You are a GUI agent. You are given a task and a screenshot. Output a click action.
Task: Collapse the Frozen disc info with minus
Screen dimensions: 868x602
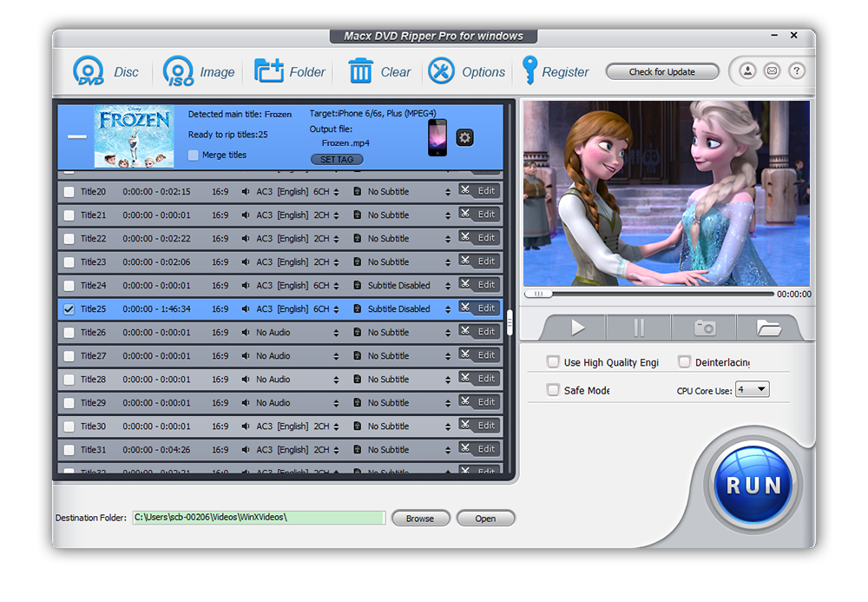77,136
